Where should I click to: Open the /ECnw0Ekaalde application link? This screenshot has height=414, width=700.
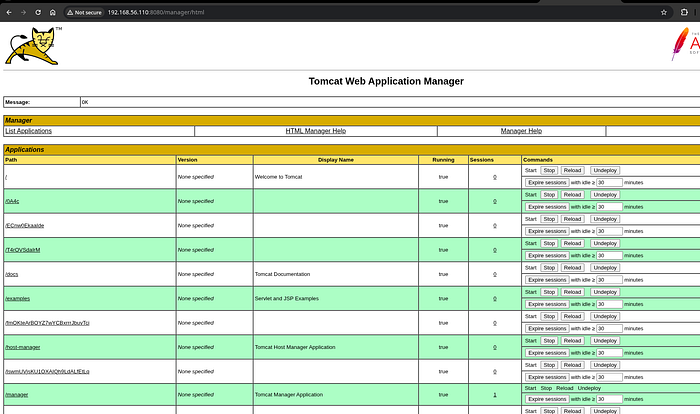[25, 226]
